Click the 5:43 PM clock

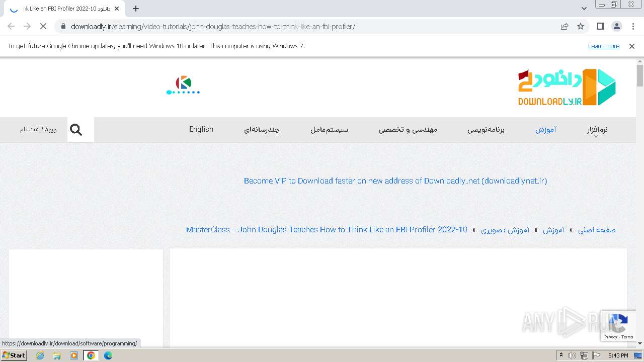pos(618,355)
